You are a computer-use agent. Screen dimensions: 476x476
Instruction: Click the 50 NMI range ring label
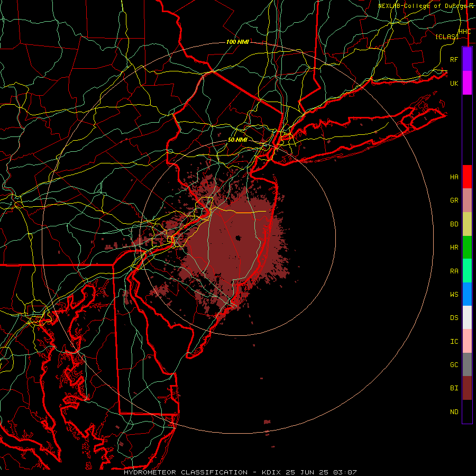[x=237, y=140]
